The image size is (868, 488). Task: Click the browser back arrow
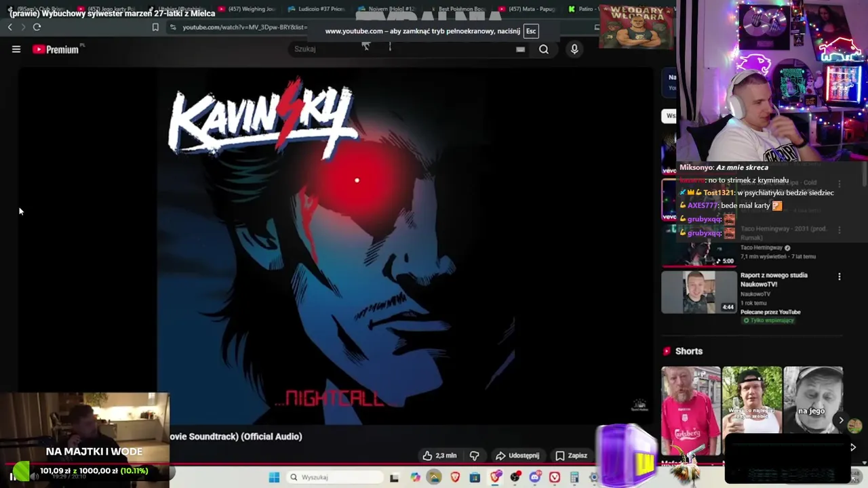[9, 27]
